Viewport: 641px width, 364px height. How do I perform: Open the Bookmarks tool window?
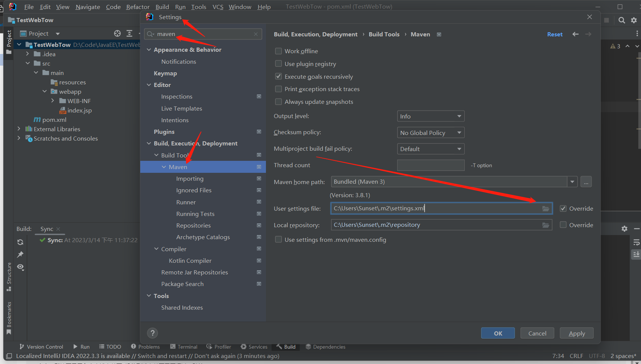pyautogui.click(x=9, y=318)
